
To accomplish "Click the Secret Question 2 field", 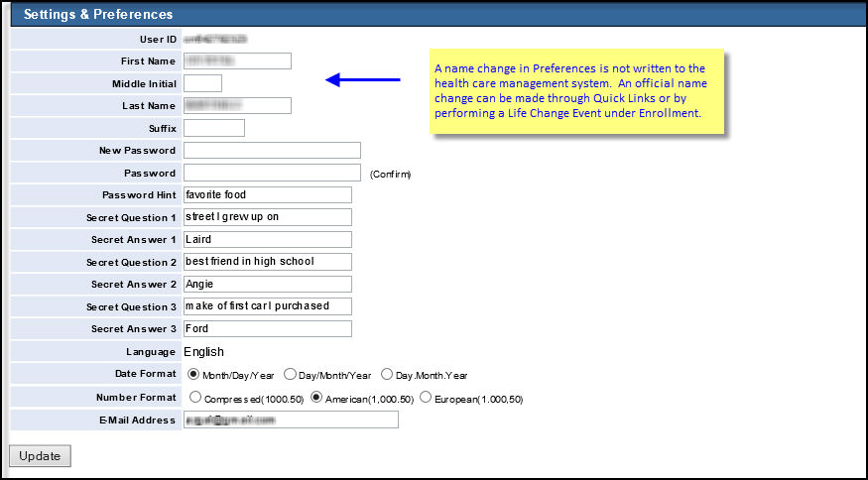I will point(268,262).
